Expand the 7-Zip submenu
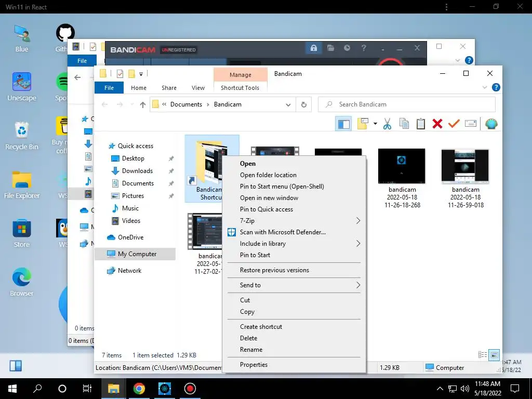 [x=294, y=220]
